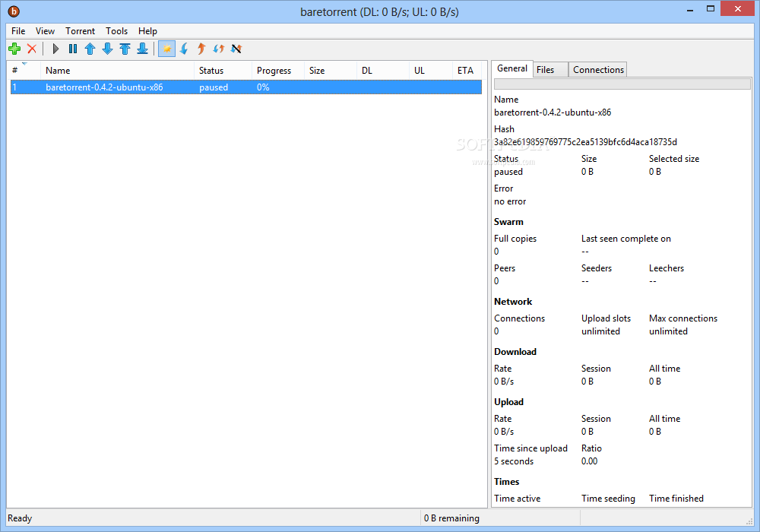Remove the torrent with the red X icon
Screen dimensions: 760x532
coord(32,49)
